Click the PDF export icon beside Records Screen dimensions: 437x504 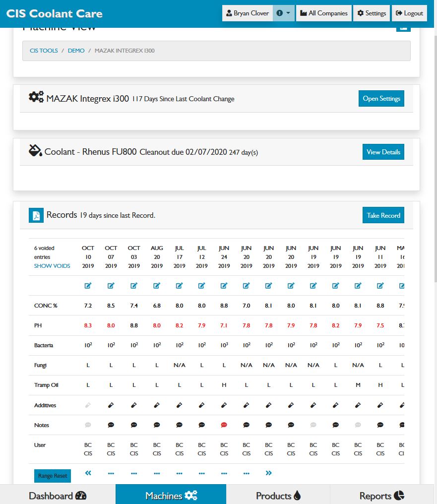point(36,215)
